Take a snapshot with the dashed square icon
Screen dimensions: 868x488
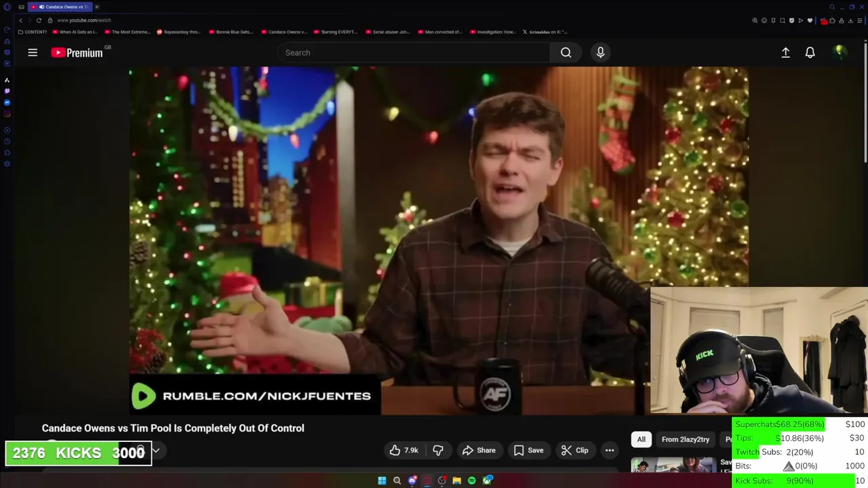pos(783,20)
